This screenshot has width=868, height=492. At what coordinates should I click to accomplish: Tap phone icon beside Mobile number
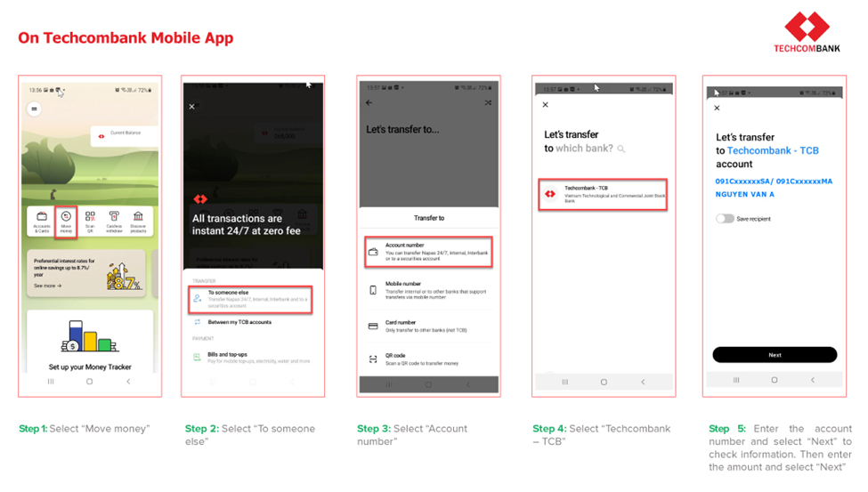(x=373, y=290)
